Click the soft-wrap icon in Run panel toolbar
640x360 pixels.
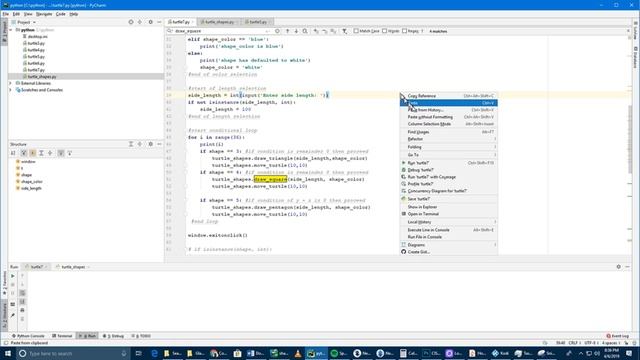coord(22,293)
